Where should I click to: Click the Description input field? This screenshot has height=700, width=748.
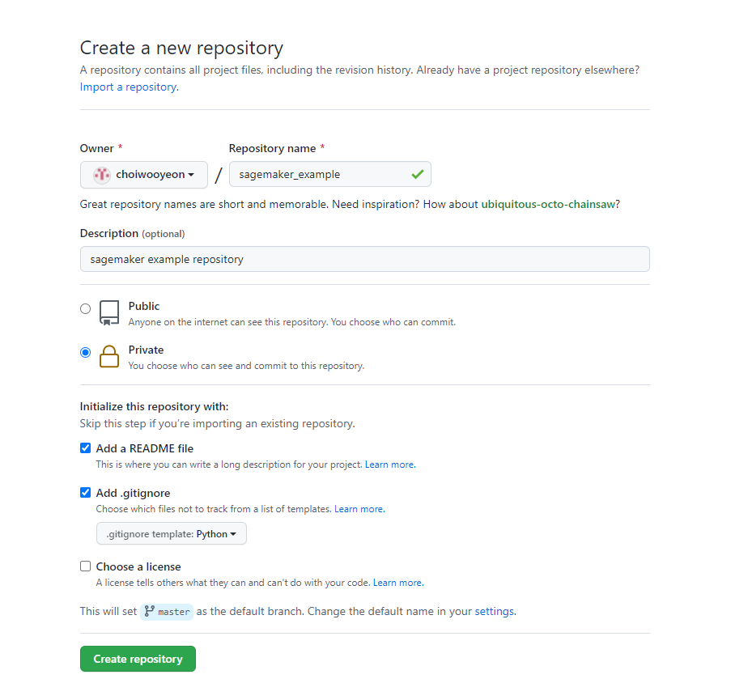click(x=365, y=259)
